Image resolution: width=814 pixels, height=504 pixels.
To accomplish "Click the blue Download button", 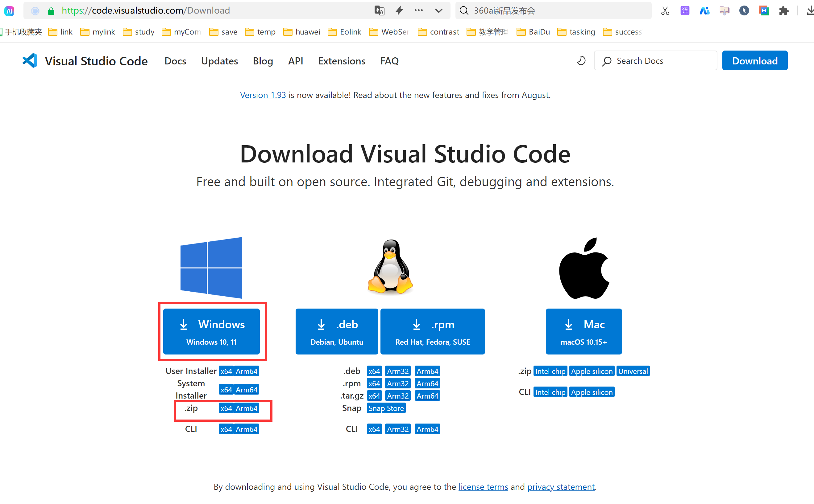I will [x=755, y=60].
